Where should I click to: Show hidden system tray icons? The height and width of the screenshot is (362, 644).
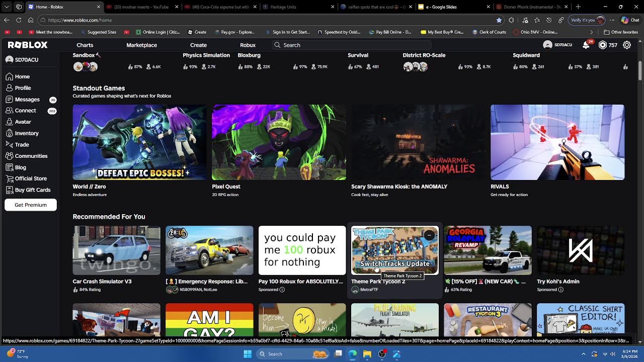point(583,354)
